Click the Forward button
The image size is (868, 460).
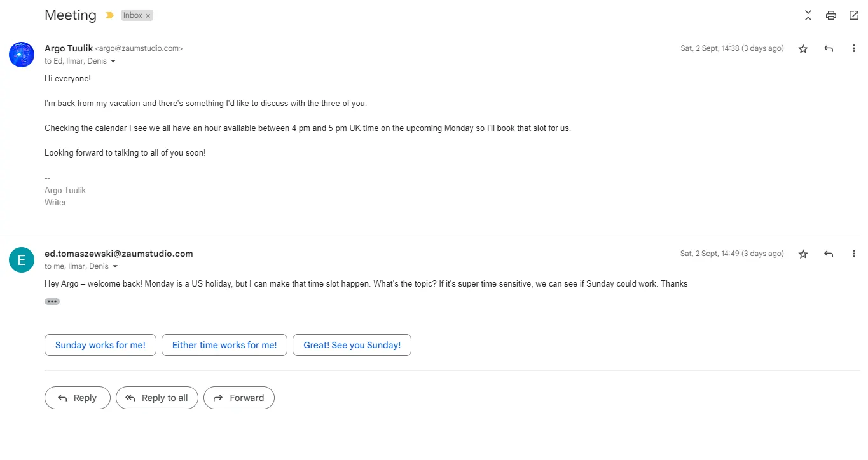click(238, 398)
